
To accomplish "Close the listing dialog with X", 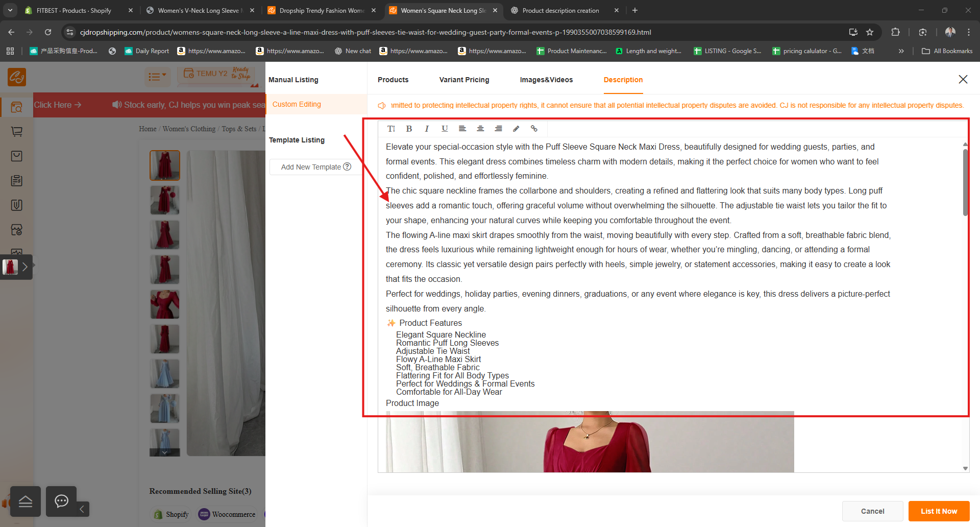I will (x=963, y=79).
